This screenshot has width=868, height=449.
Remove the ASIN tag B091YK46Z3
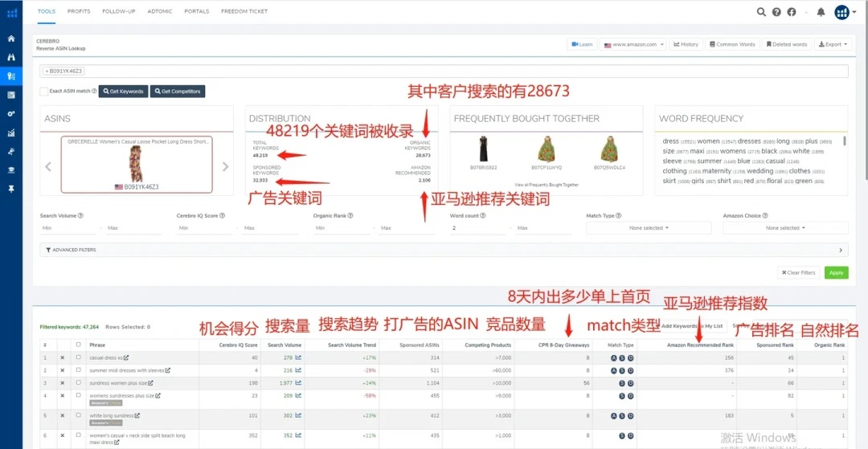(47, 71)
